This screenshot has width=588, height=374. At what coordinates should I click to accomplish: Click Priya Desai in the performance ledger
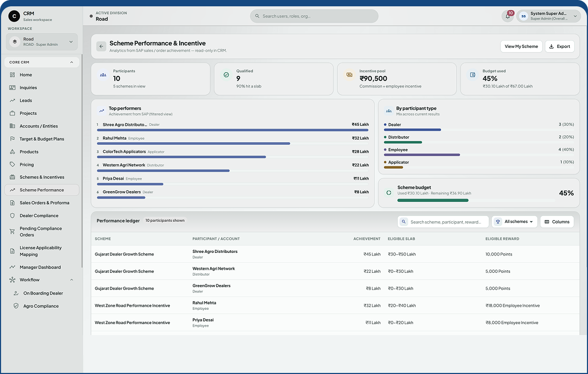coord(203,320)
